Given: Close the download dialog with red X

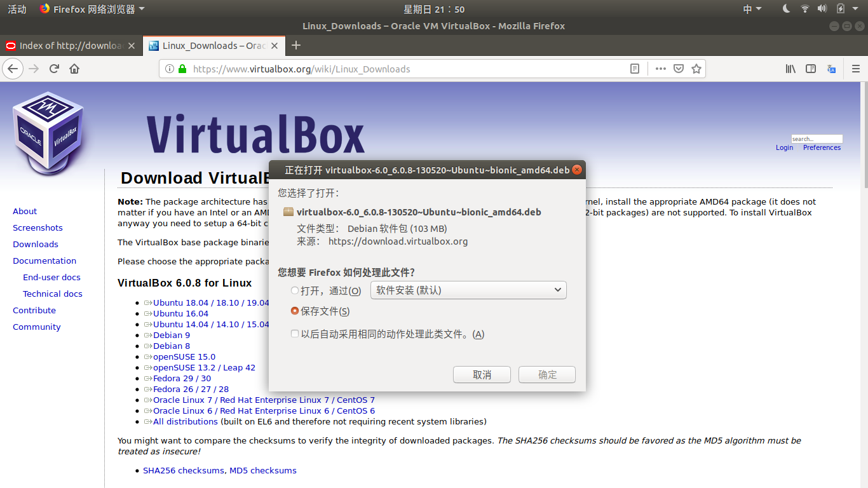Looking at the screenshot, I should tap(577, 170).
